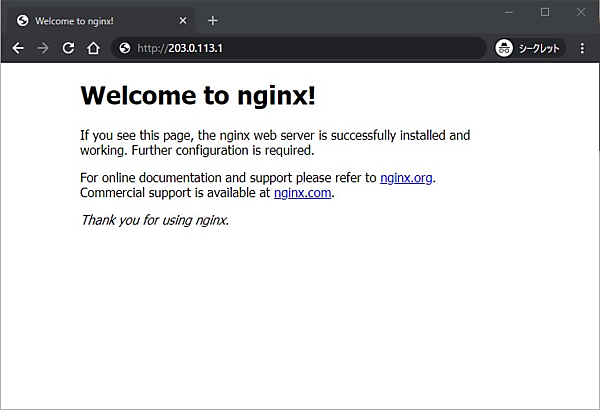The width and height of the screenshot is (600, 410).
Task: Click the forward navigation arrow
Action: tap(43, 48)
